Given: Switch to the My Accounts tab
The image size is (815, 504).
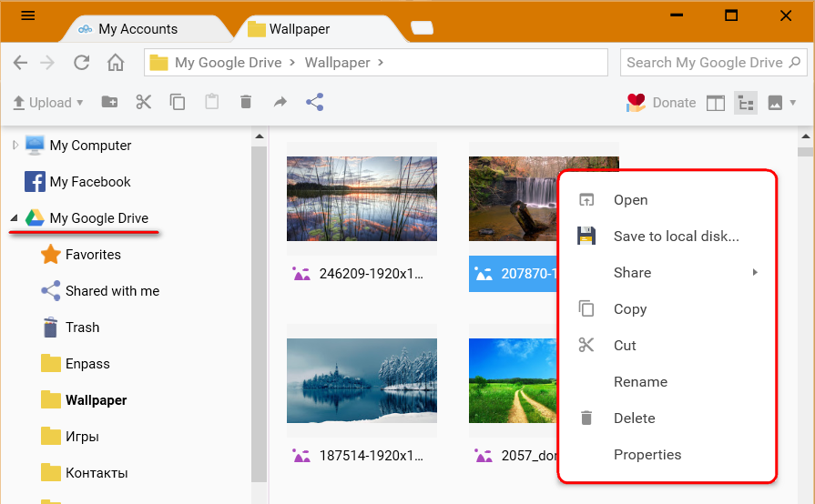Looking at the screenshot, I should tap(138, 29).
